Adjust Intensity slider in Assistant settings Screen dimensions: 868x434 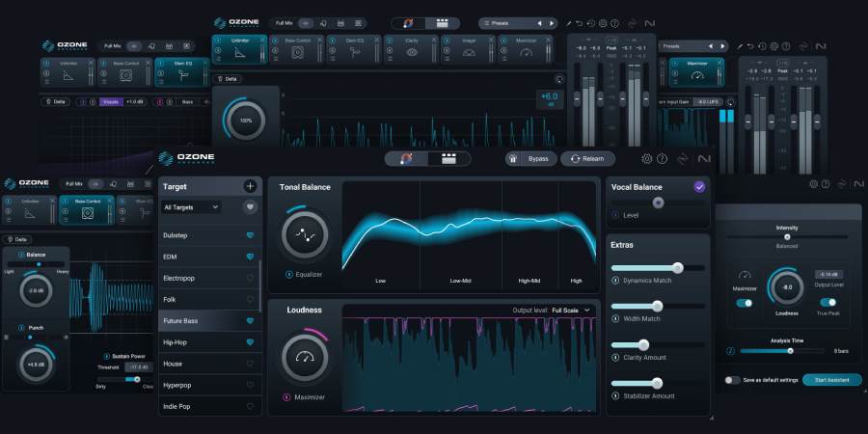[787, 237]
